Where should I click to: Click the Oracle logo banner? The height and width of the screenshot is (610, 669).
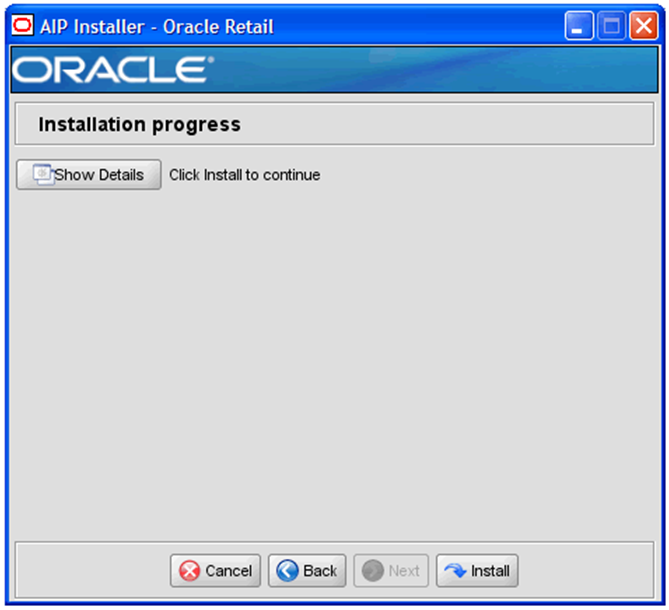point(334,70)
